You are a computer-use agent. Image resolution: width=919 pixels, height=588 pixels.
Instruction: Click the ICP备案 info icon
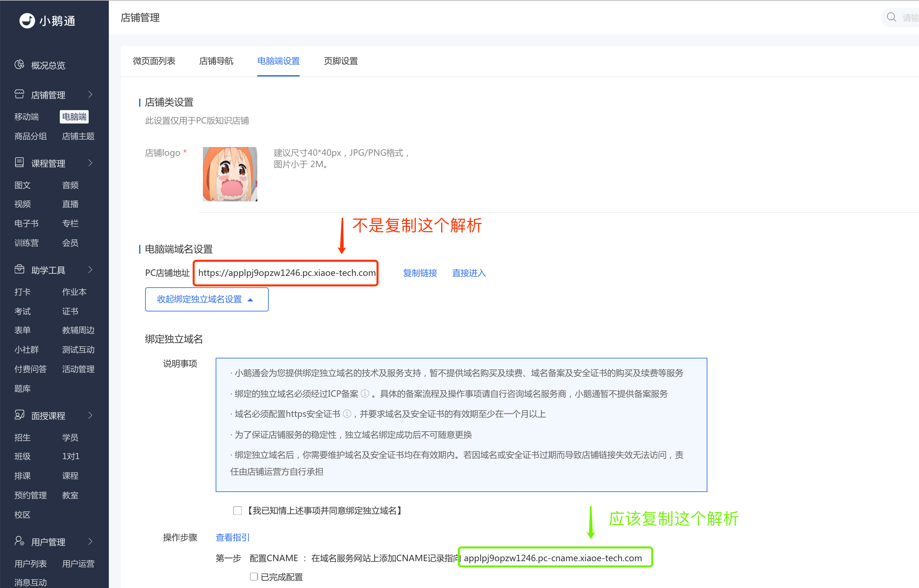[365, 394]
